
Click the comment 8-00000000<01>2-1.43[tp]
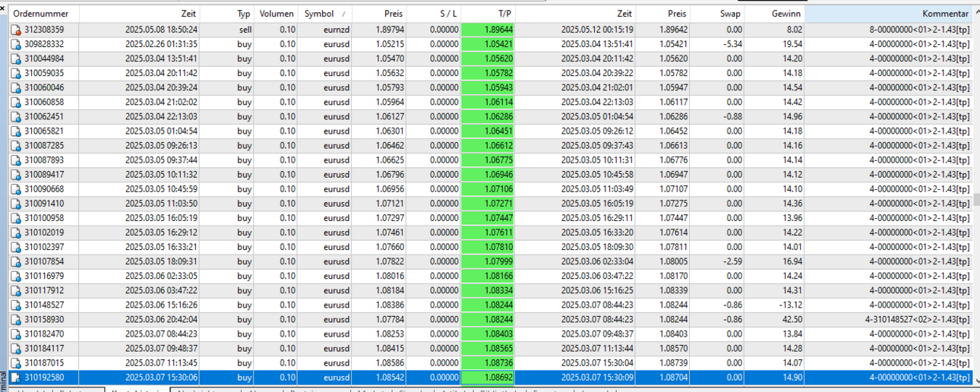[x=919, y=30]
